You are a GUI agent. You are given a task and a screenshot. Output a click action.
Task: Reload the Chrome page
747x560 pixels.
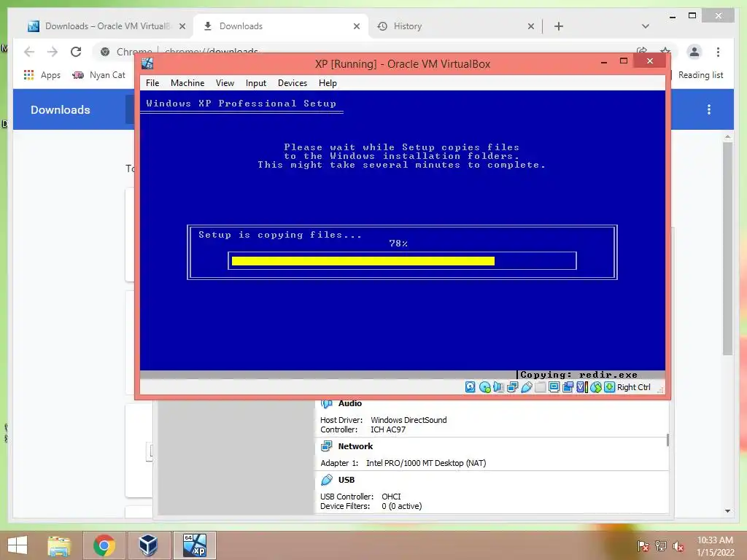point(76,52)
